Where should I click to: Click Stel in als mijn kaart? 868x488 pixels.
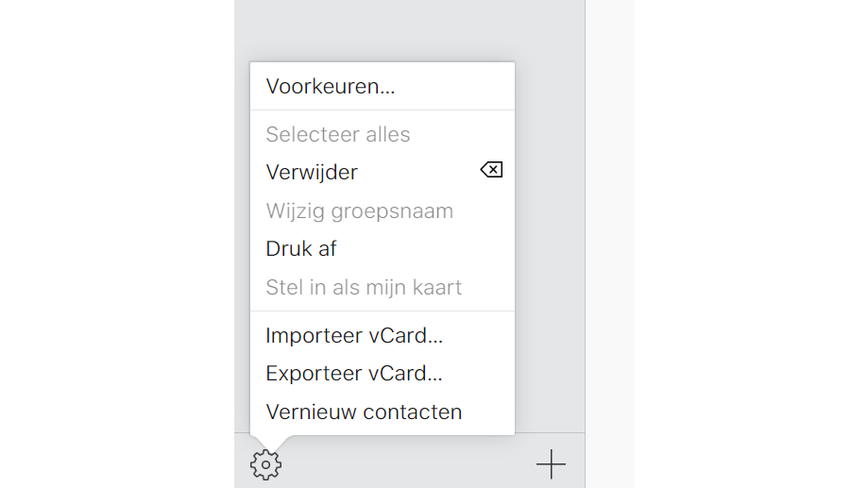point(364,287)
